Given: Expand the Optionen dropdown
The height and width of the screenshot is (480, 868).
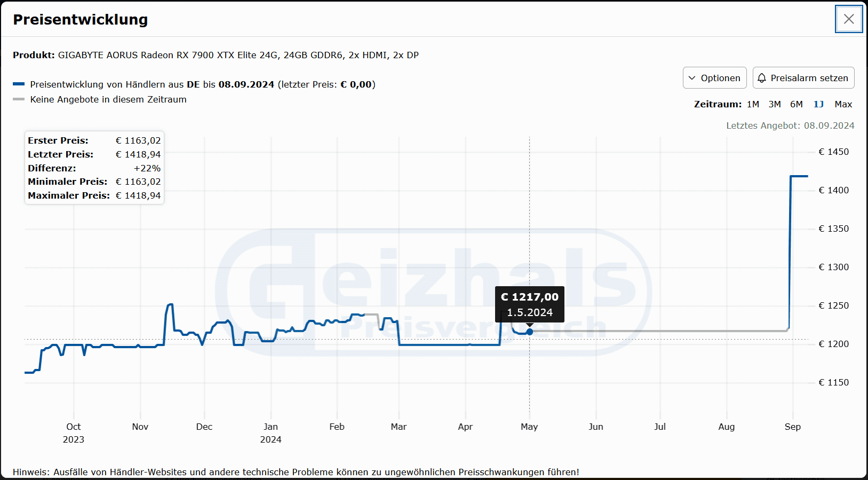Looking at the screenshot, I should (714, 78).
